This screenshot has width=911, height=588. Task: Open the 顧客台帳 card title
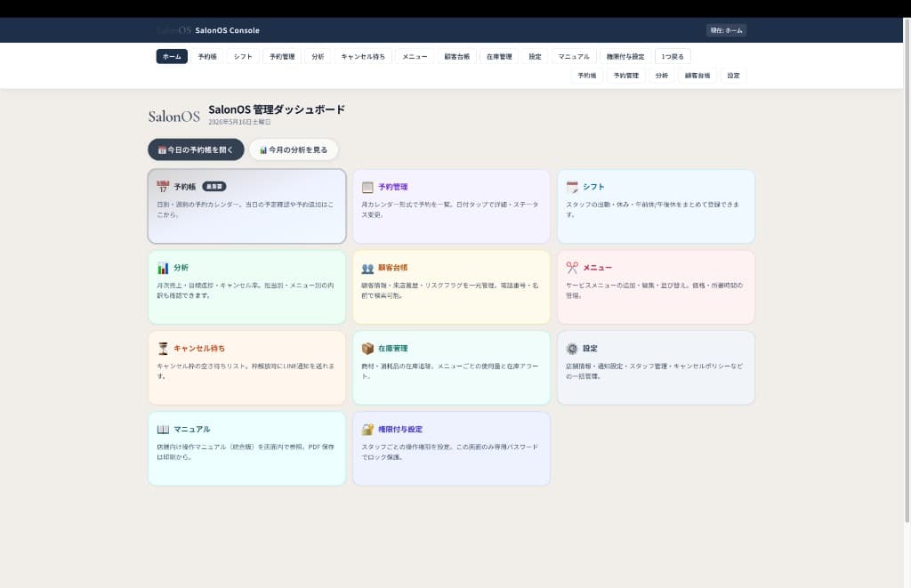392,267
